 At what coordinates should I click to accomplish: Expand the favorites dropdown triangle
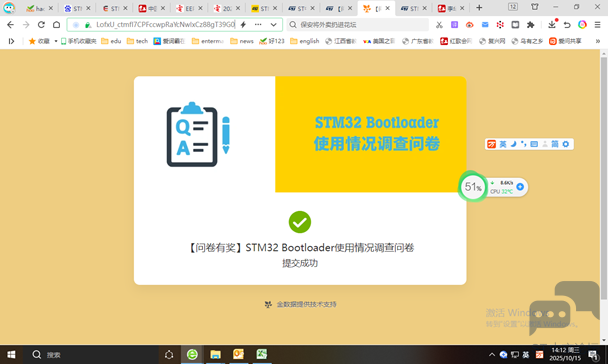click(56, 41)
